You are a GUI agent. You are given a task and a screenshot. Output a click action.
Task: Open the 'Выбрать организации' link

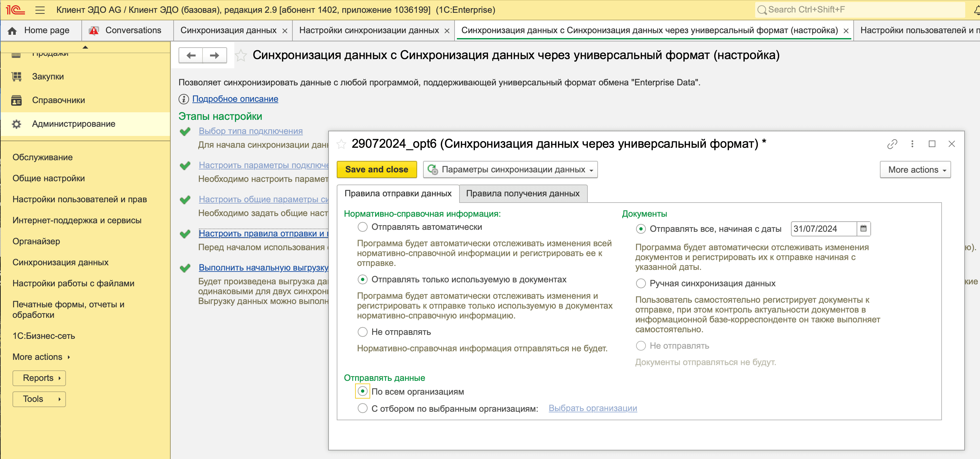click(592, 408)
